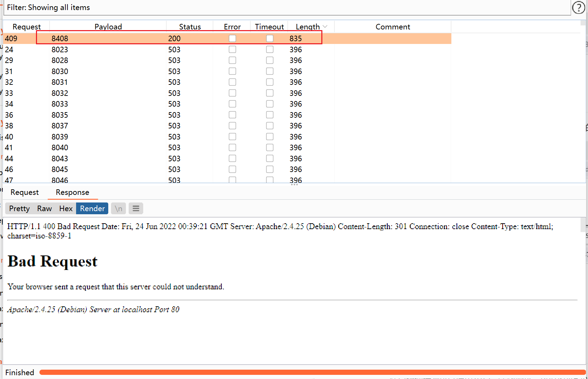Sort by the Request column header

[27, 27]
